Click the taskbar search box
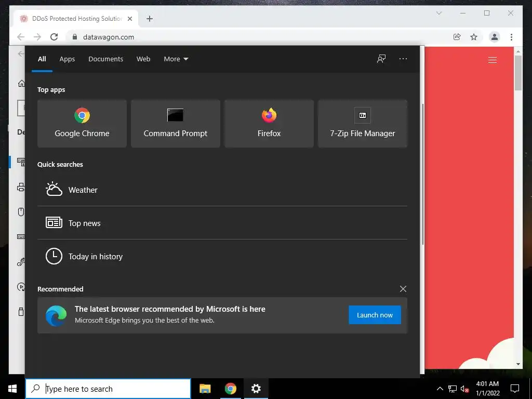532x399 pixels. (108, 389)
